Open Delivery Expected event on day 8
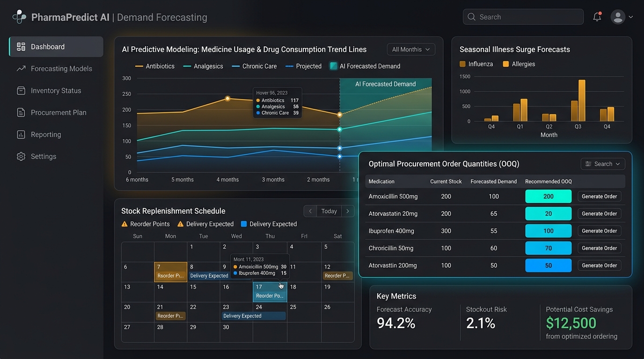644x359 pixels. pyautogui.click(x=209, y=276)
